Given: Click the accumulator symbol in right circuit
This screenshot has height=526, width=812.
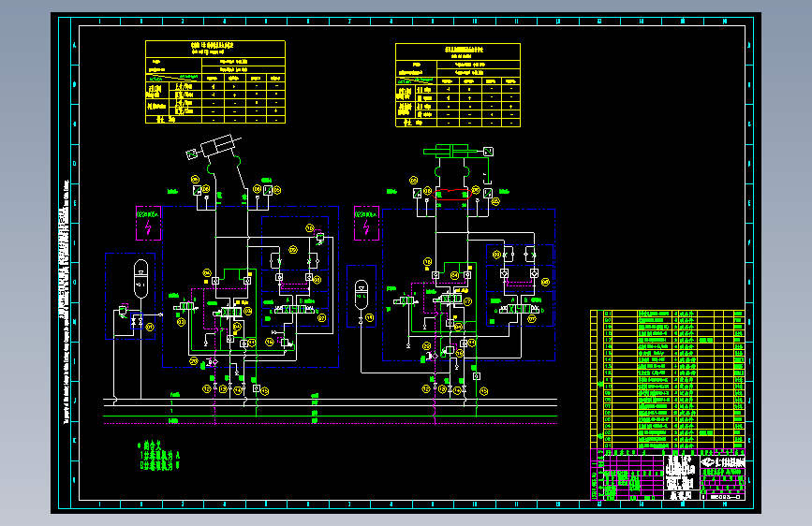Looking at the screenshot, I should (361, 295).
